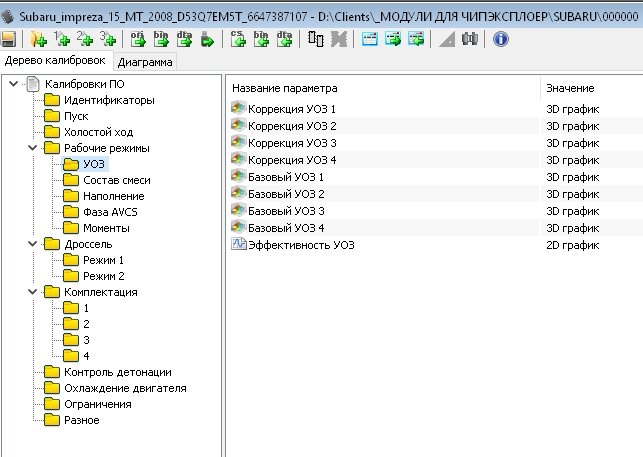Click the save disk icon in toolbar
Viewport: 643px width, 457px height.
(9, 39)
